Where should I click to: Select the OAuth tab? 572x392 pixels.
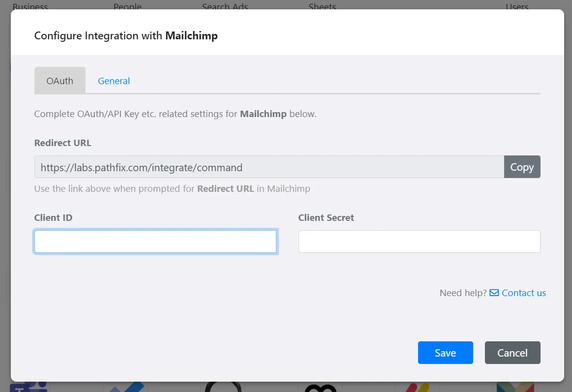pos(60,81)
